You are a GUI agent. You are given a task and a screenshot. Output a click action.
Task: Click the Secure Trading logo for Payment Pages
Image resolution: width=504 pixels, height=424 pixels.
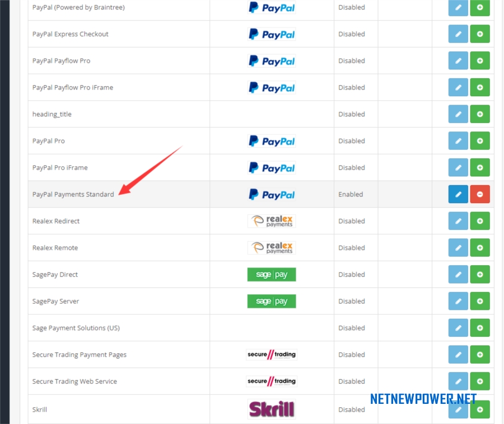click(272, 354)
